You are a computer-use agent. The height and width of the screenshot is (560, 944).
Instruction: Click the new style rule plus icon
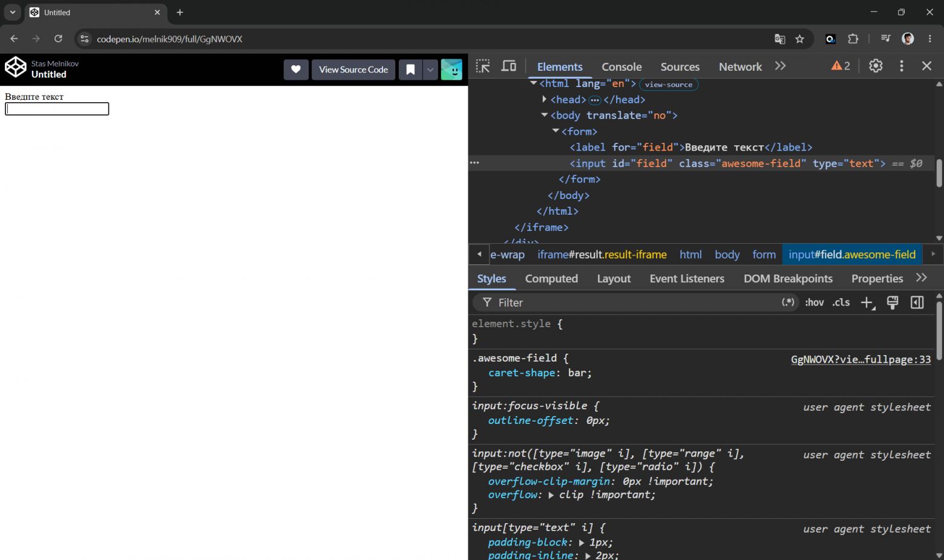click(x=868, y=302)
